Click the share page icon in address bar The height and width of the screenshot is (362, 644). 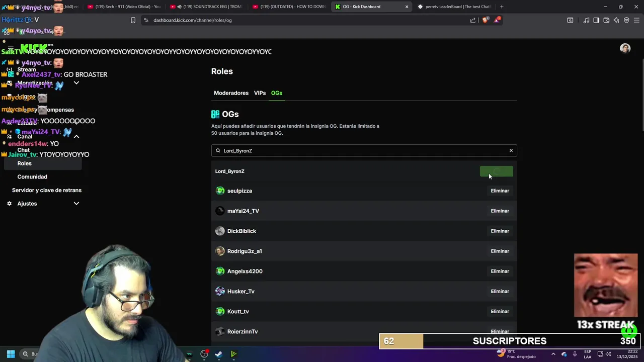473,20
